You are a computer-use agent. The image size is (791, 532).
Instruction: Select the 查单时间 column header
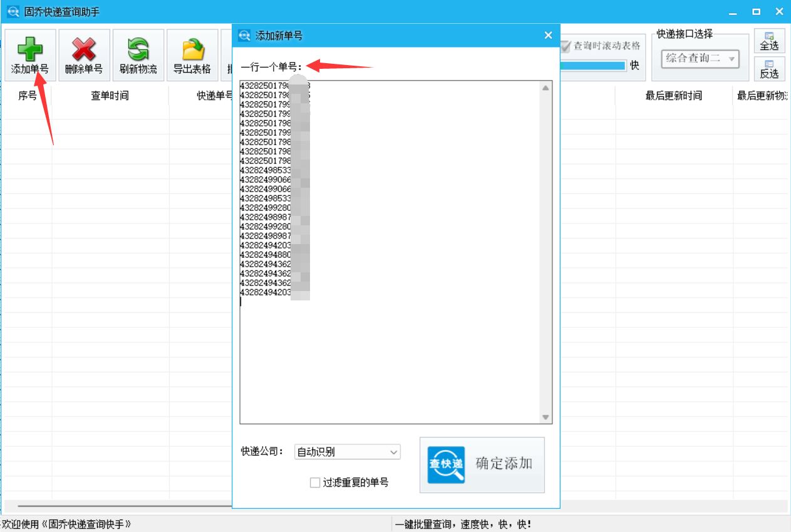[x=111, y=95]
